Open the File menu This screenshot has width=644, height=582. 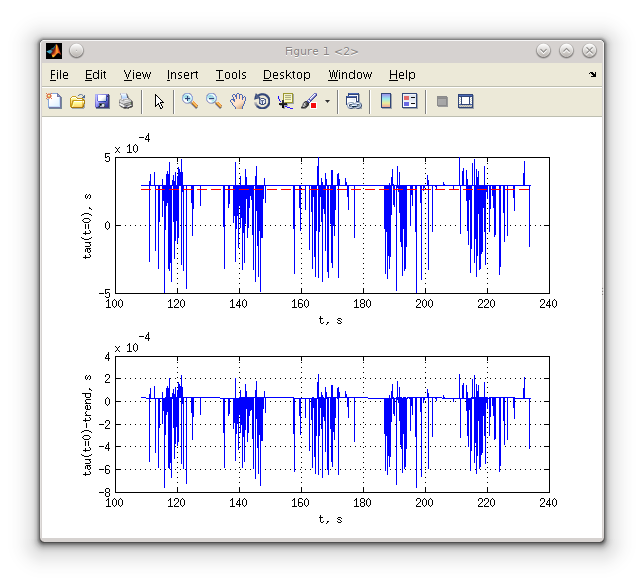click(59, 75)
